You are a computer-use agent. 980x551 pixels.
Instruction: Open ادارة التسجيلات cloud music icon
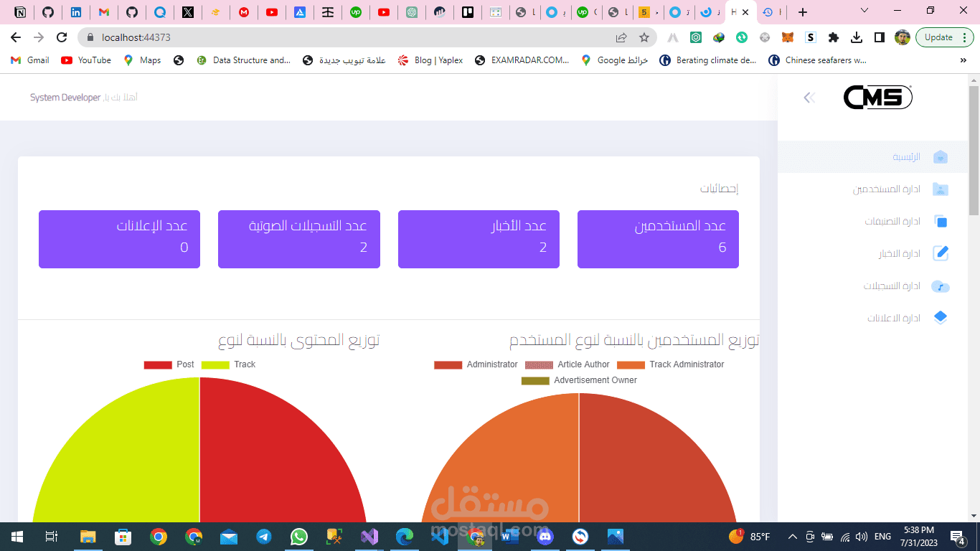pos(941,286)
